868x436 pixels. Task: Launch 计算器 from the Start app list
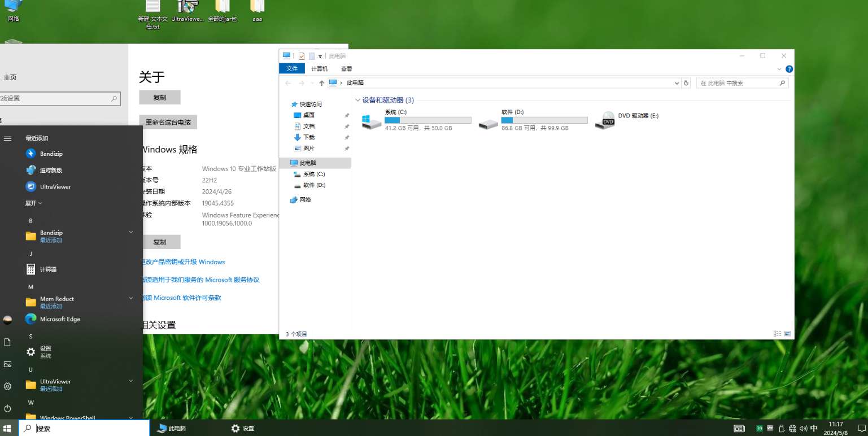48,269
